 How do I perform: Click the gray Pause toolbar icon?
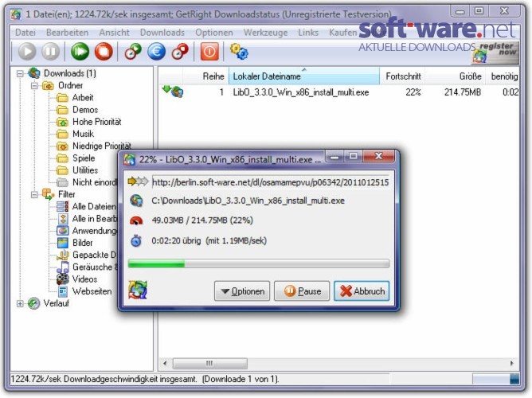[x=50, y=52]
